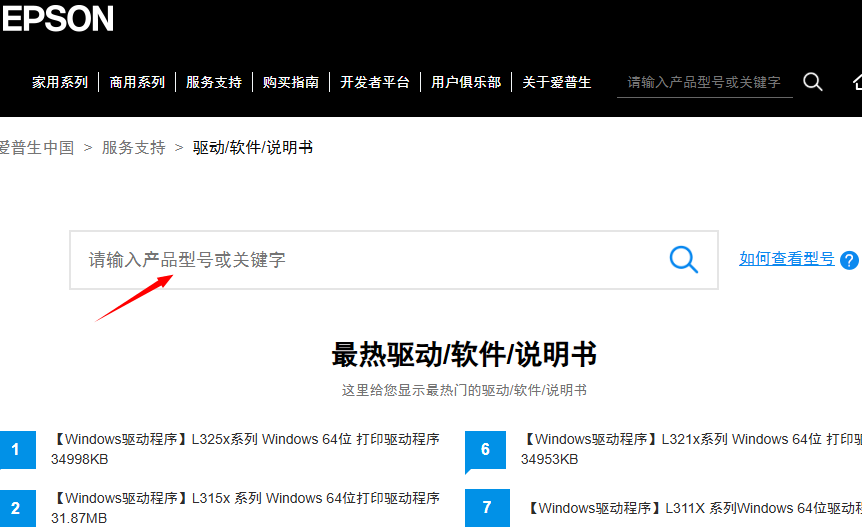Click the rank 7 number badge
This screenshot has width=862, height=527.
487,508
